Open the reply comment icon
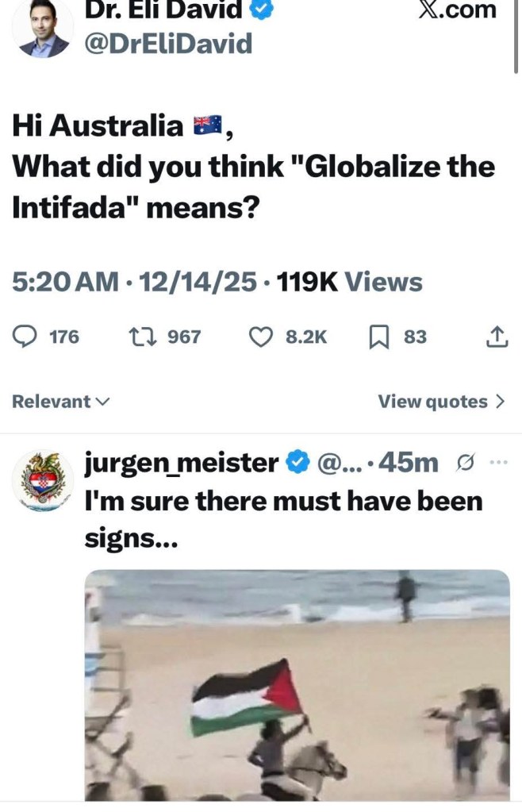 [25, 337]
